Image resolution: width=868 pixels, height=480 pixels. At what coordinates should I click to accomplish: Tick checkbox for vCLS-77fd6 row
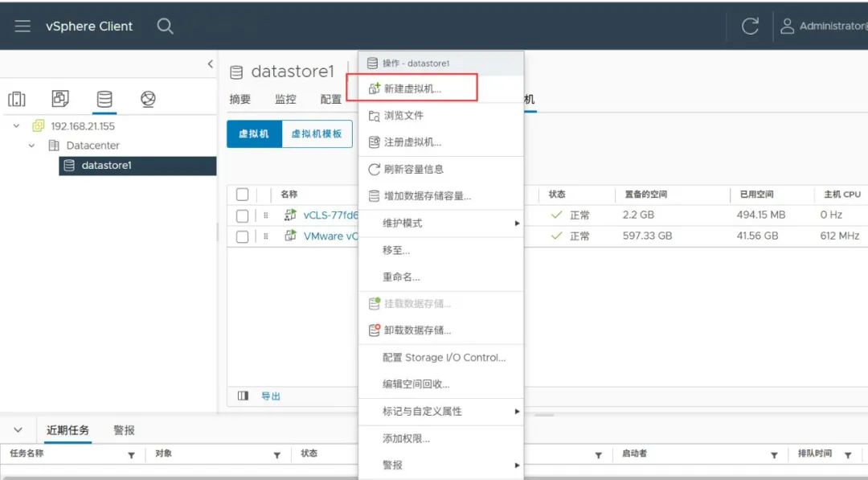point(242,215)
